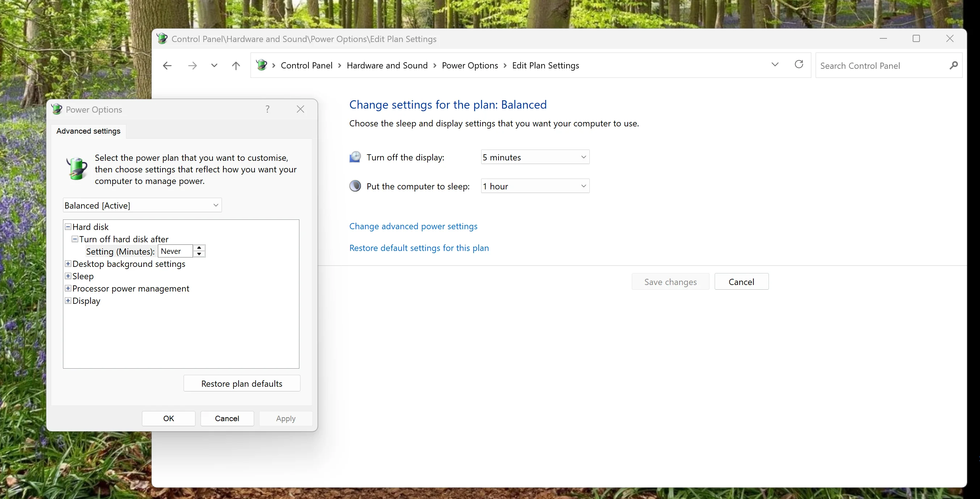Click Power Options in the breadcrumb path

[x=470, y=66]
